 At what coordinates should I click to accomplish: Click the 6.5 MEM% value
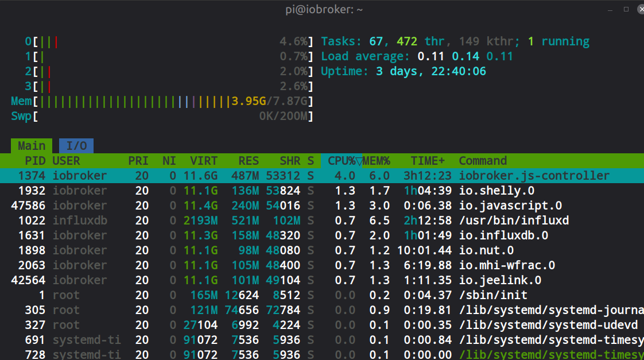coord(379,220)
